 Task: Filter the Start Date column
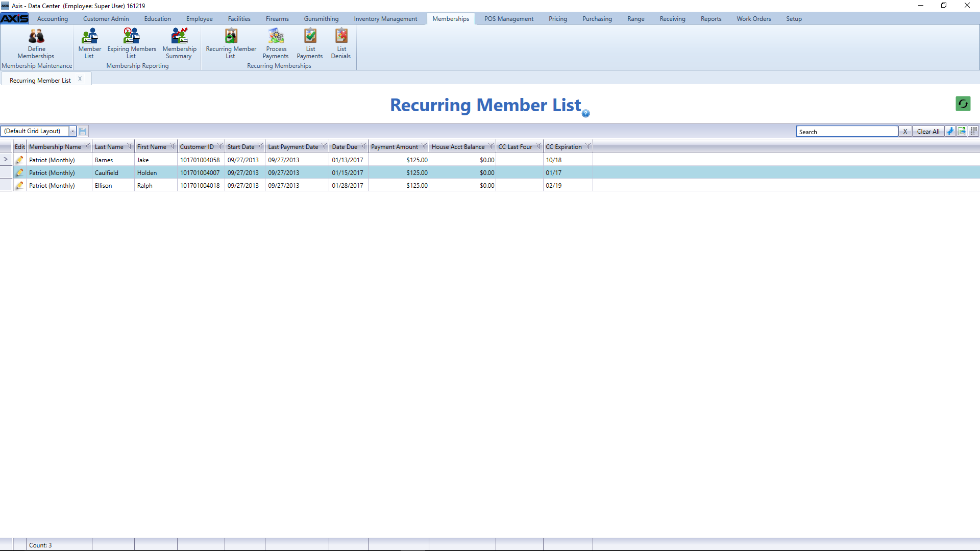click(x=260, y=146)
